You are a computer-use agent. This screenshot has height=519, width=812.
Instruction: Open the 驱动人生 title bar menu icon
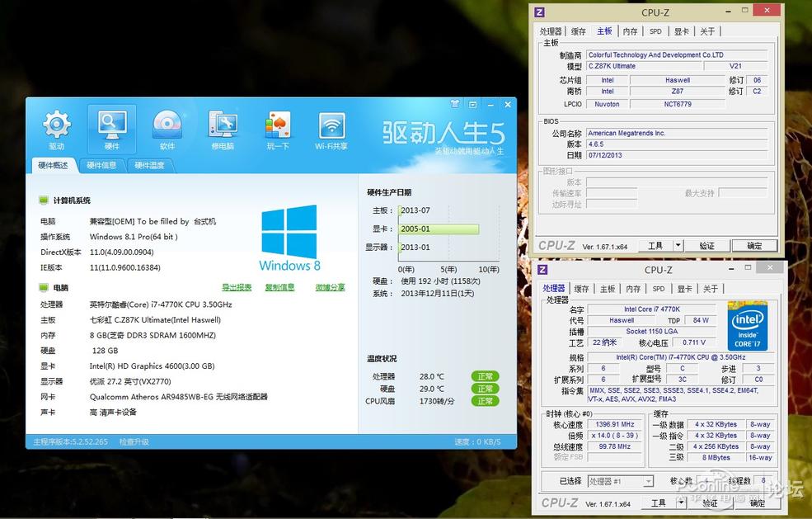coord(473,104)
